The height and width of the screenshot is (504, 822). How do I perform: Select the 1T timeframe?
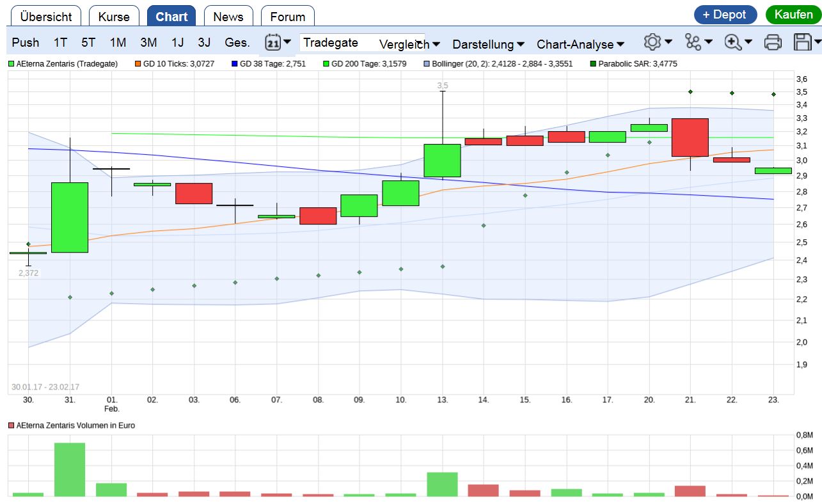(60, 43)
